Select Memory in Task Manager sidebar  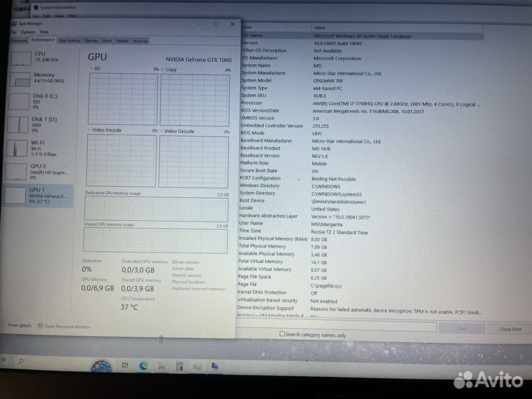click(x=41, y=78)
